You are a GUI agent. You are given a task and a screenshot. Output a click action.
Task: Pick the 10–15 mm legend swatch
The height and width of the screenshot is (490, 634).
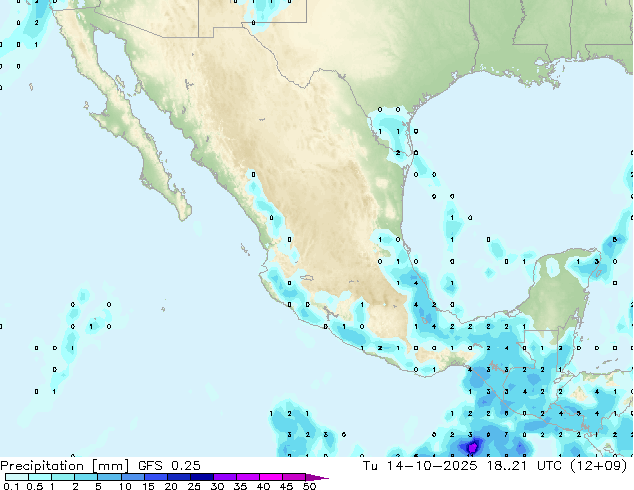tap(132, 477)
